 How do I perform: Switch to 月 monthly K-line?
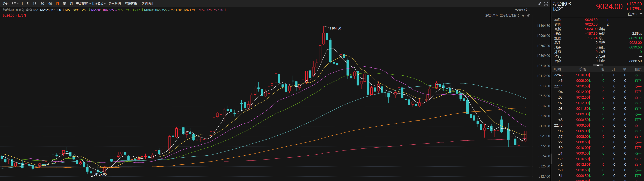tap(71, 4)
